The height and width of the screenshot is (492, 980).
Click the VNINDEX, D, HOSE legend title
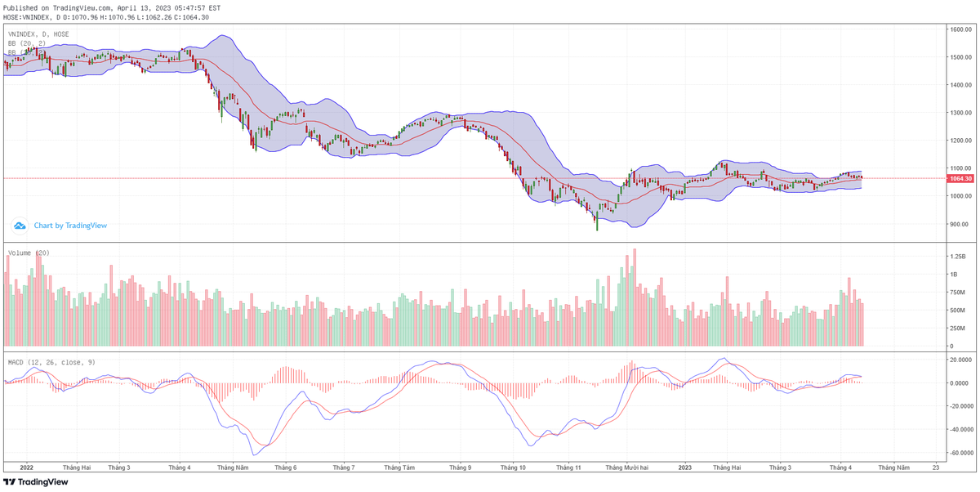[x=38, y=34]
